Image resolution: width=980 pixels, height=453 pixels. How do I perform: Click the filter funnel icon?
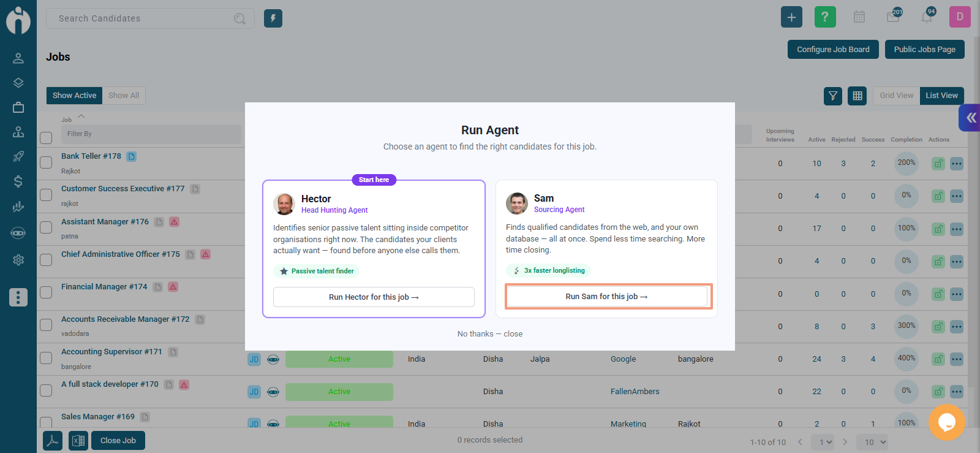click(x=833, y=96)
